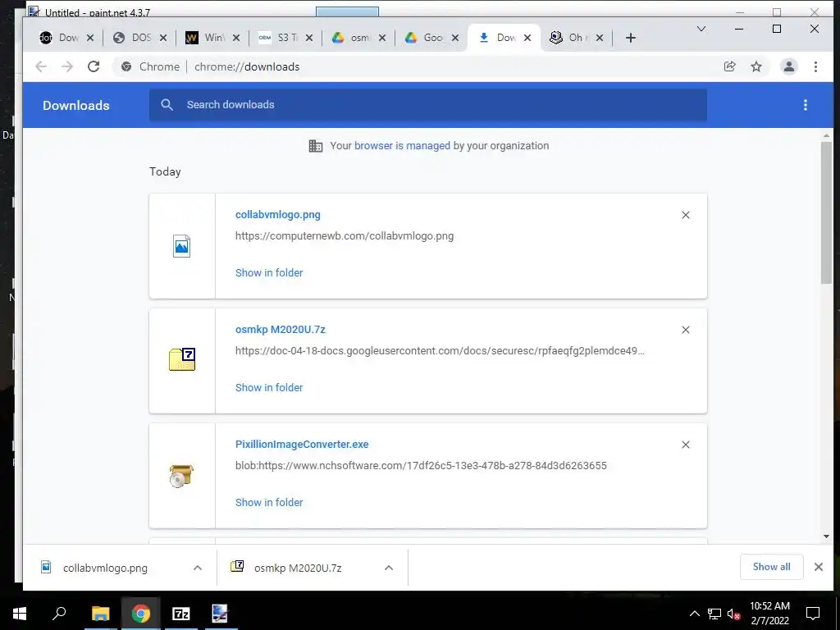Image resolution: width=840 pixels, height=630 pixels.
Task: Click the Chrome taskbar icon
Action: tap(140, 614)
